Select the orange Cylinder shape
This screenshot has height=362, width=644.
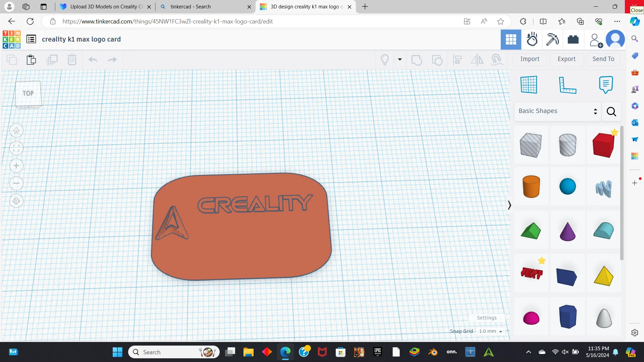pyautogui.click(x=531, y=186)
